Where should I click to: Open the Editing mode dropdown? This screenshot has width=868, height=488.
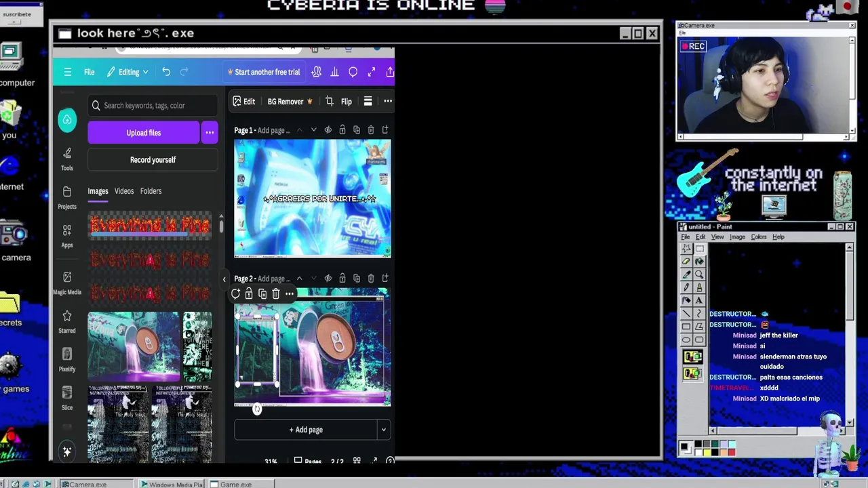(127, 72)
